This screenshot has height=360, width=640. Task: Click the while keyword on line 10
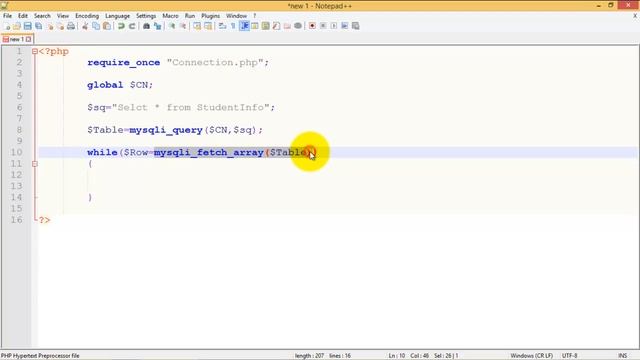pyautogui.click(x=102, y=152)
